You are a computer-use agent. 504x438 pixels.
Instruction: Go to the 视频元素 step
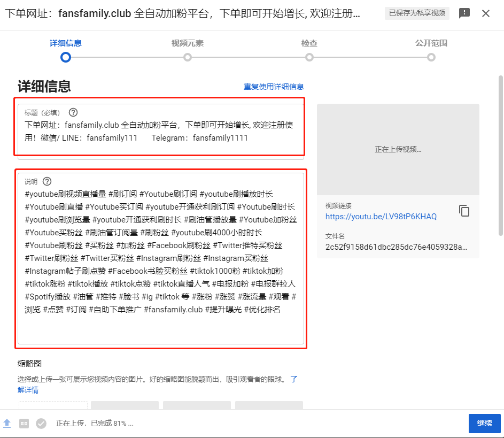[188, 43]
